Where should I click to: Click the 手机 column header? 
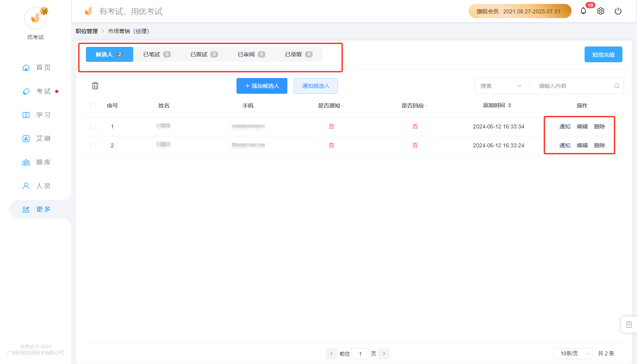248,106
